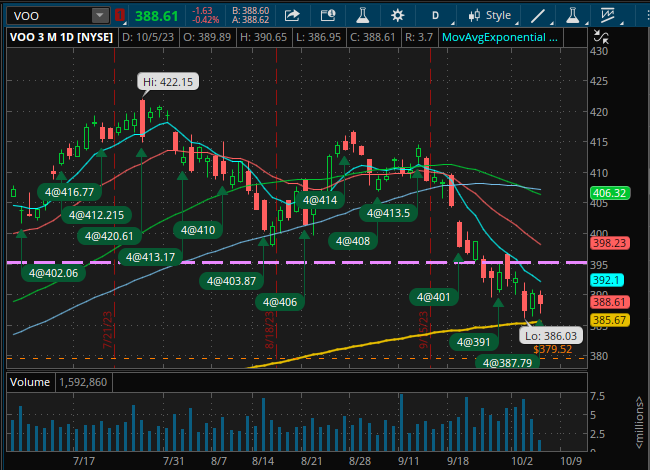650x470 pixels.
Task: Click the last price 388.61 in toolbar
Action: click(156, 16)
